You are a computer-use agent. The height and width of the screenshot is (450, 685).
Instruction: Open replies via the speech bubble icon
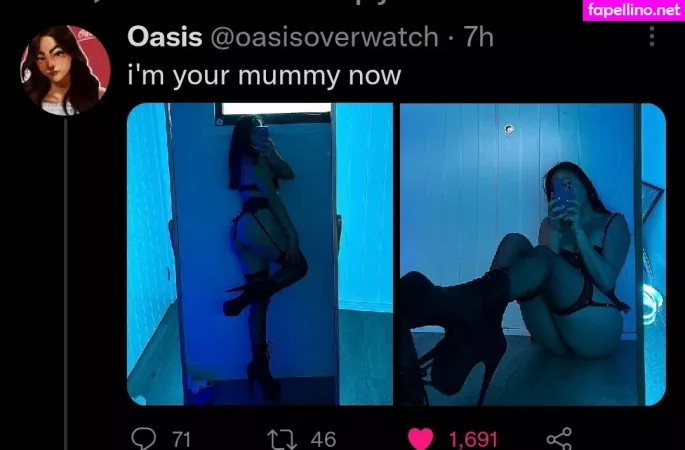[144, 439]
